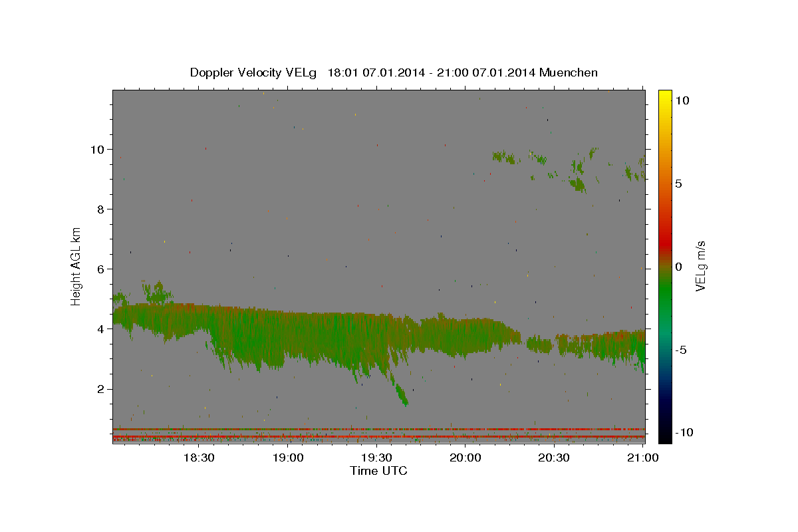Click the 19:30 time tick label
798x532 pixels.
tap(376, 458)
